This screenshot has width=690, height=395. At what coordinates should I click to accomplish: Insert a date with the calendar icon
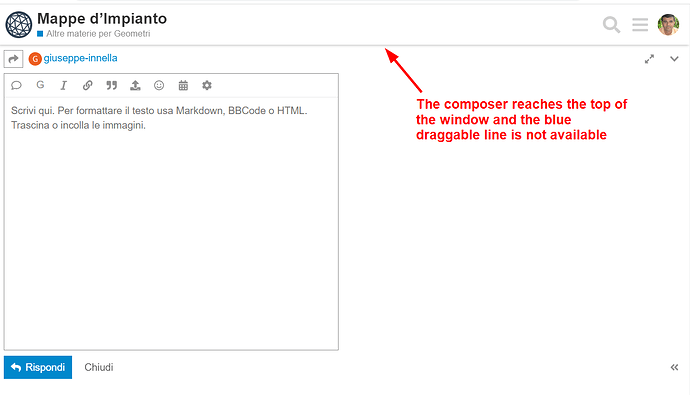tap(183, 85)
